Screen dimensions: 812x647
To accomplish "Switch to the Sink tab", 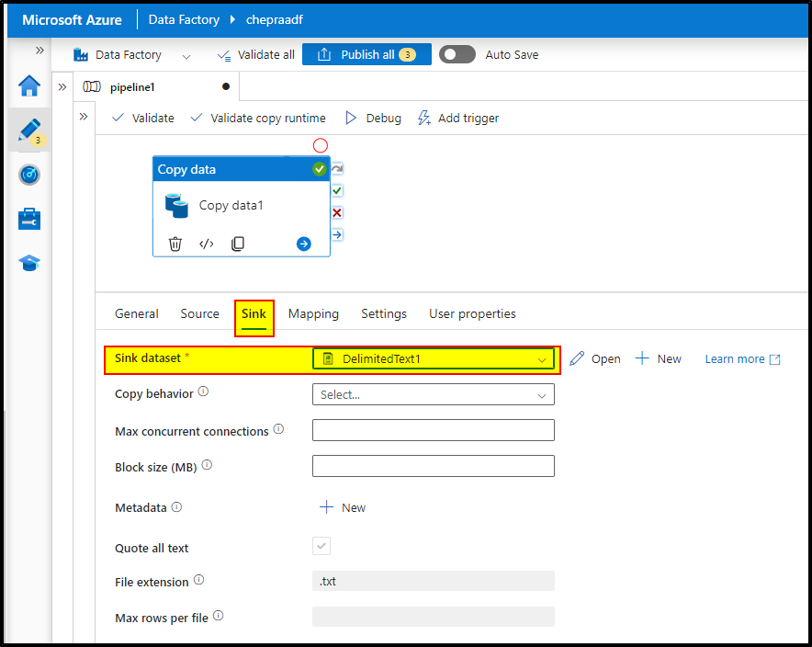I will (x=254, y=314).
